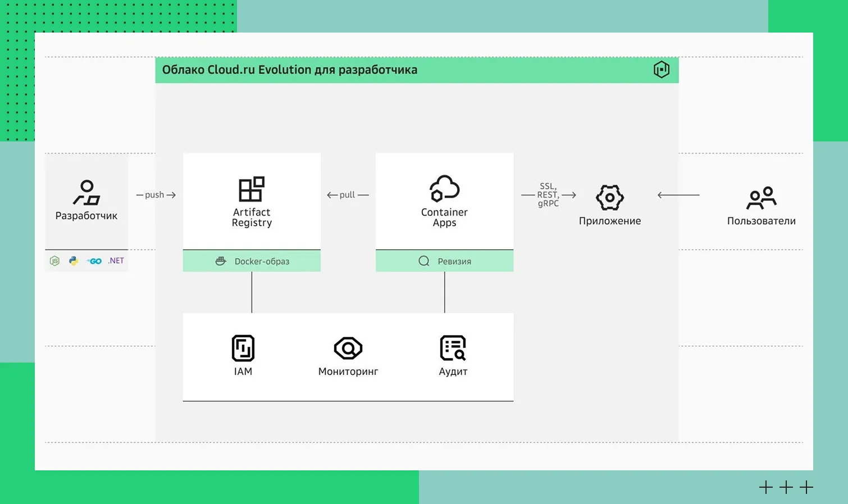Click the Docker whale icon

221,261
